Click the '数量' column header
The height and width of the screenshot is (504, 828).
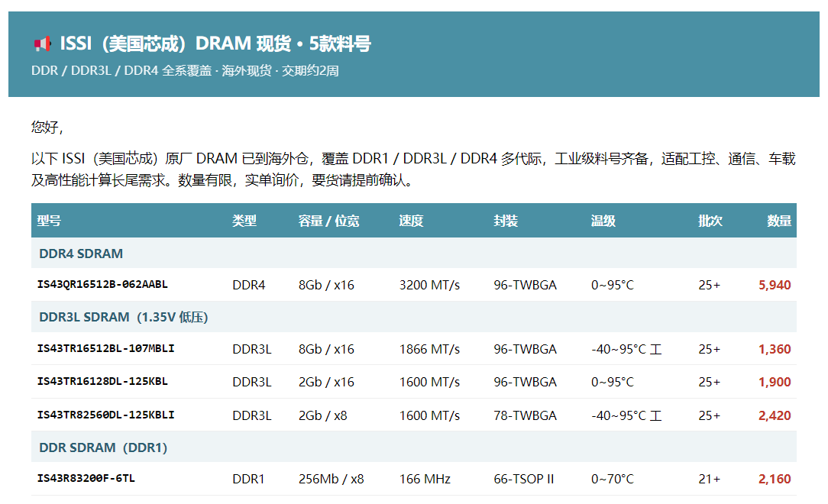[779, 221]
